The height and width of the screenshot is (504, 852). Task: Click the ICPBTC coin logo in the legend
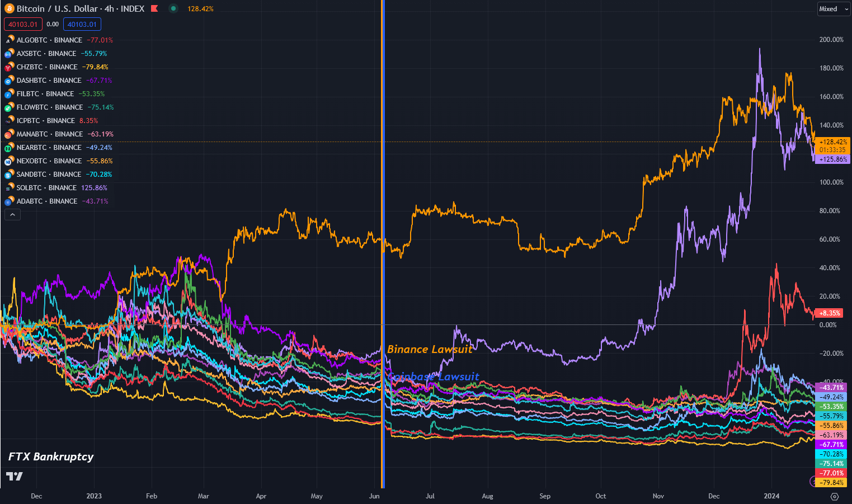point(9,120)
